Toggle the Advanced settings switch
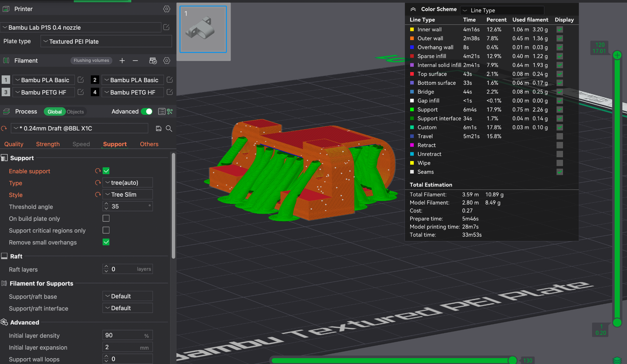This screenshot has height=364, width=627. tap(147, 111)
